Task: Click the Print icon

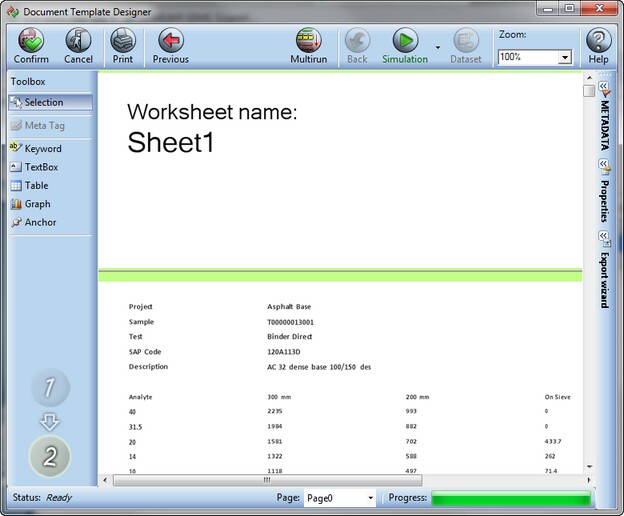Action: (x=123, y=40)
